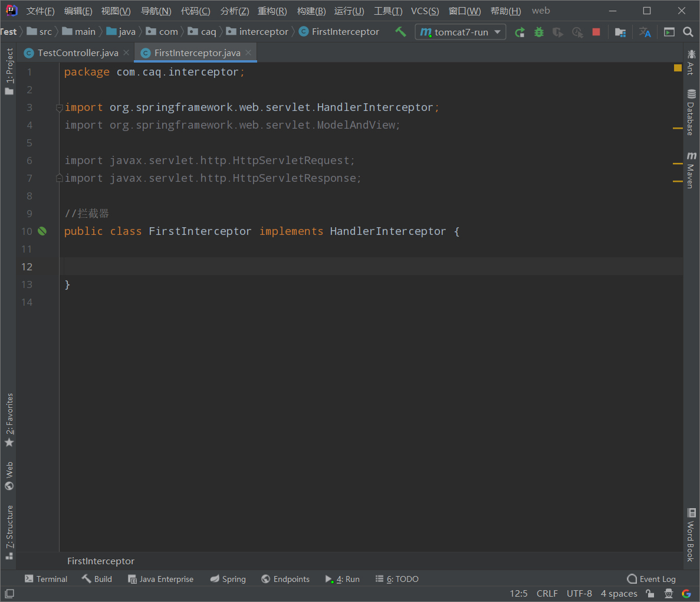Open Search Everywhere magnifier icon
The image size is (700, 602).
point(688,32)
